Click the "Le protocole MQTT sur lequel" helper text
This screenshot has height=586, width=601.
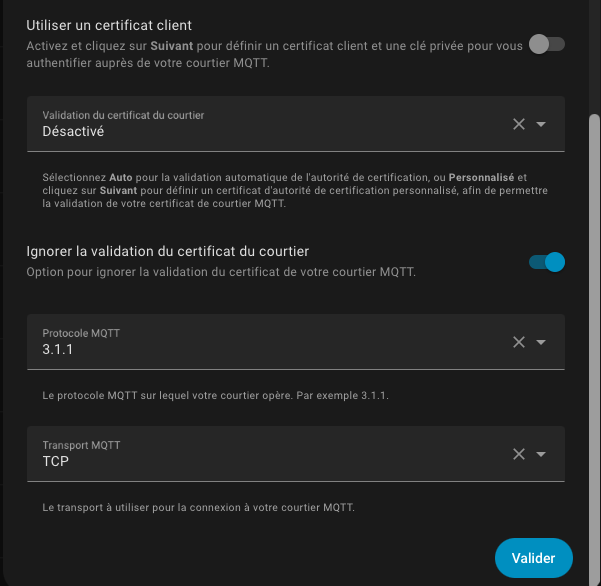point(215,396)
